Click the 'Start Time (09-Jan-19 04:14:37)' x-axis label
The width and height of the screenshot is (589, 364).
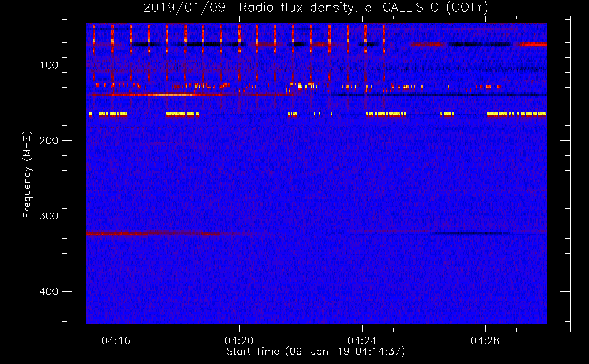[x=316, y=352]
